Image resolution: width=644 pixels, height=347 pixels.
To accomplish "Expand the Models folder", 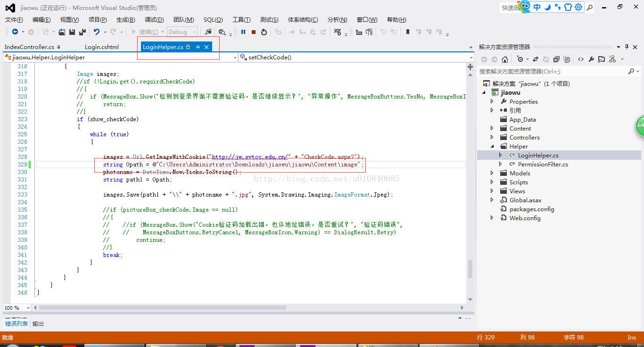I will (492, 173).
